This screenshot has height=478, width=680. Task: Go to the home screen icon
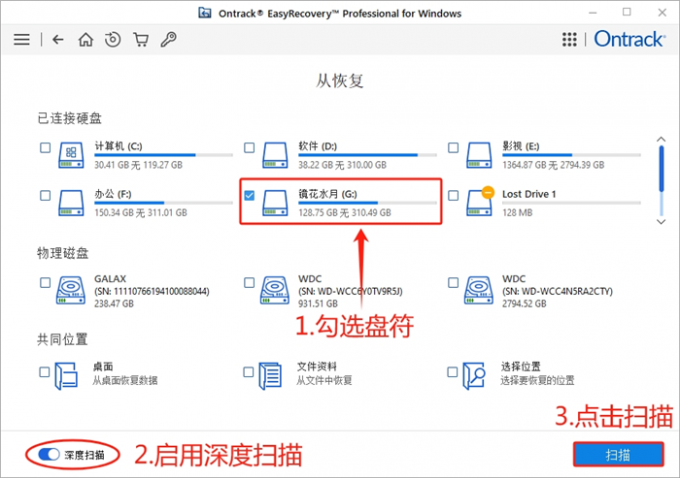click(x=85, y=40)
